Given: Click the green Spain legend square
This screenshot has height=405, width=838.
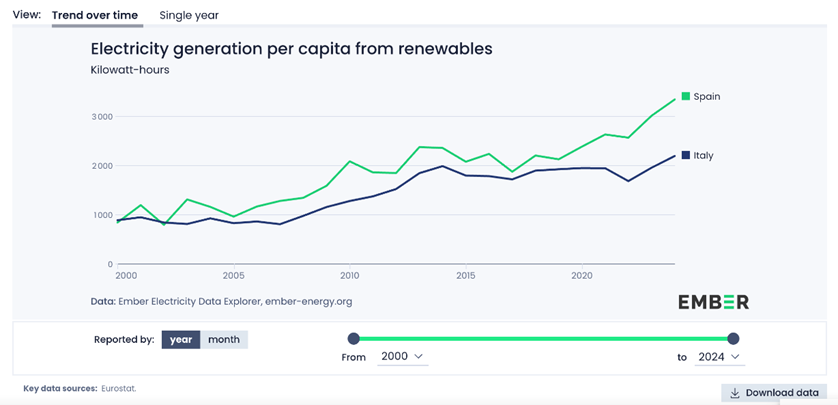Looking at the screenshot, I should [686, 97].
